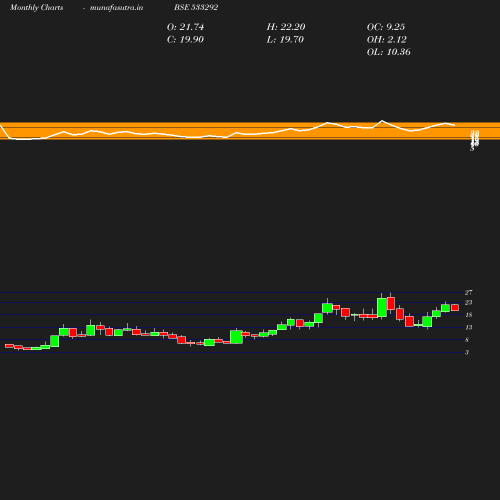The image size is (500, 500).
Task: Click the price axis label '18'
Action: (469, 315)
